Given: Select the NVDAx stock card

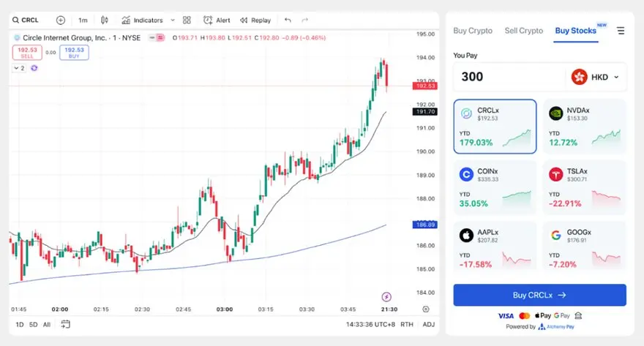Looking at the screenshot, I should coord(585,127).
